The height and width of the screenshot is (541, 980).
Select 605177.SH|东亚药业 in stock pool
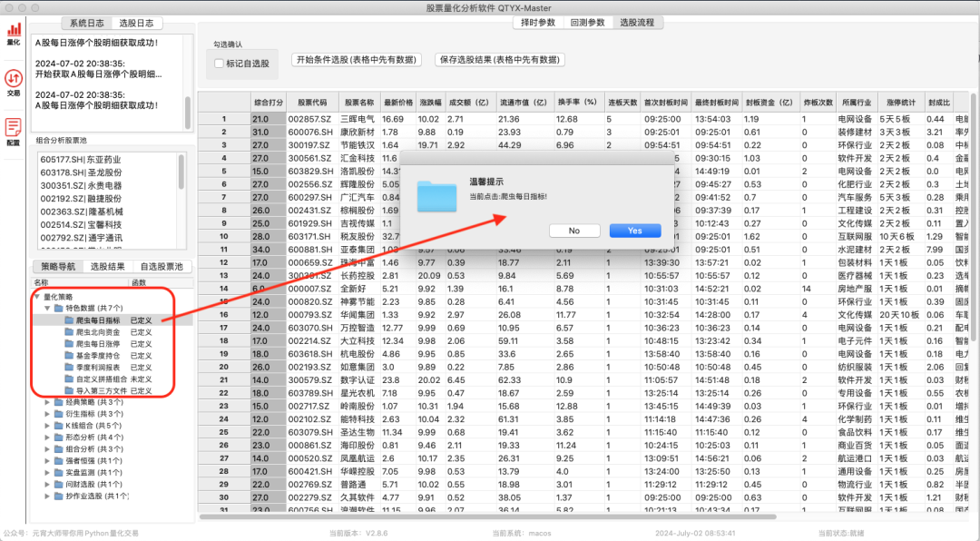81,160
